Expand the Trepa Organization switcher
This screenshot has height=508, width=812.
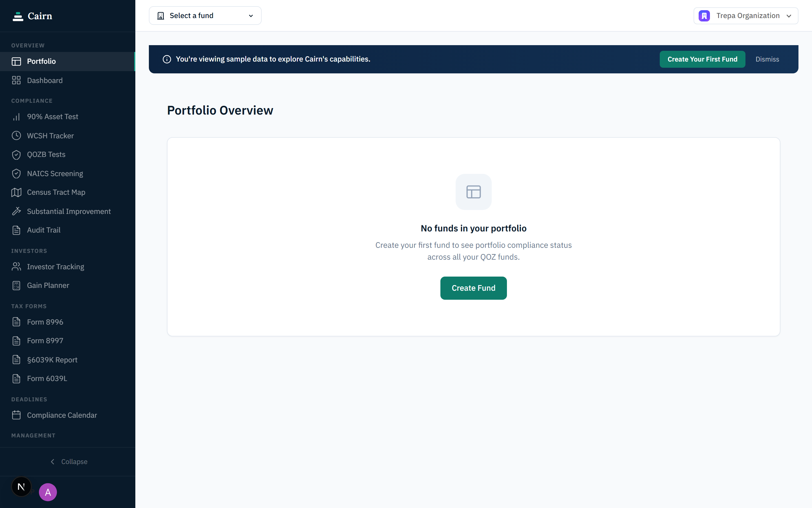745,16
